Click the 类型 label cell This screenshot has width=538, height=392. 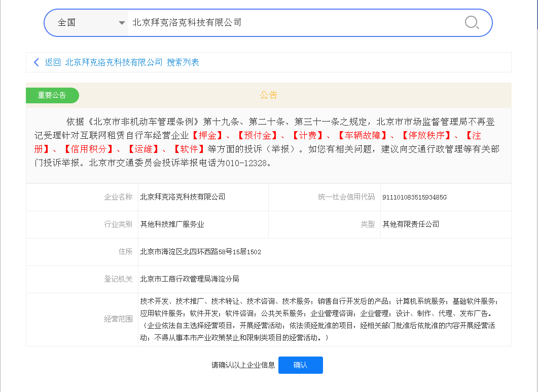pyautogui.click(x=325, y=224)
